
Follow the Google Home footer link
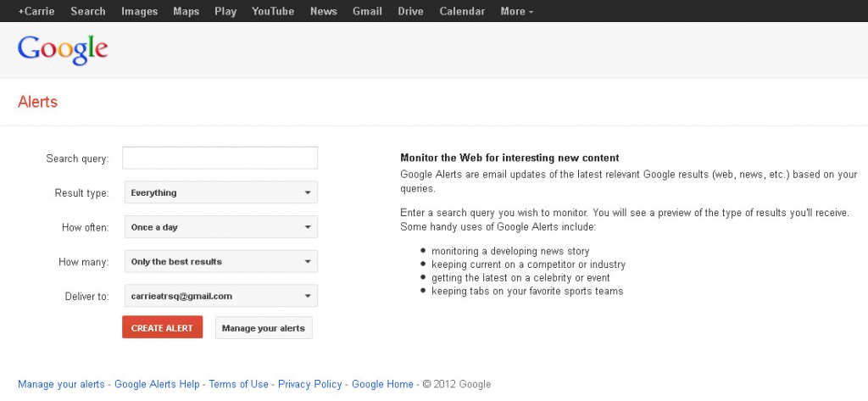(382, 384)
